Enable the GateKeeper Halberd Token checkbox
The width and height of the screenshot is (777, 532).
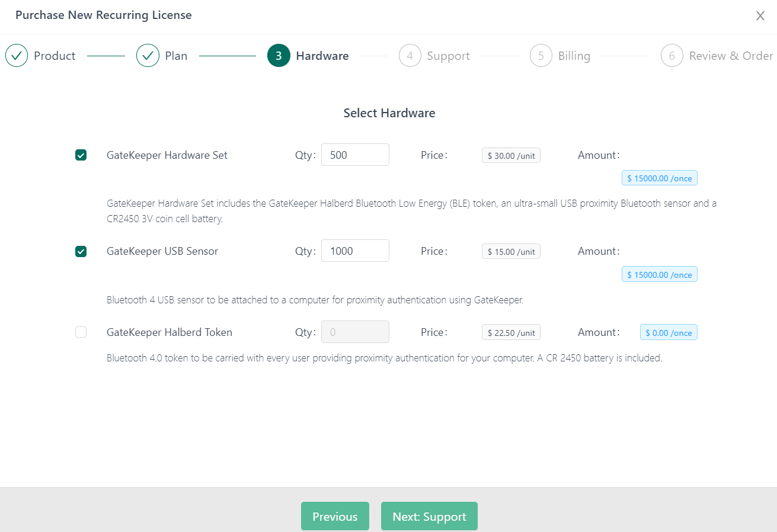(x=81, y=332)
